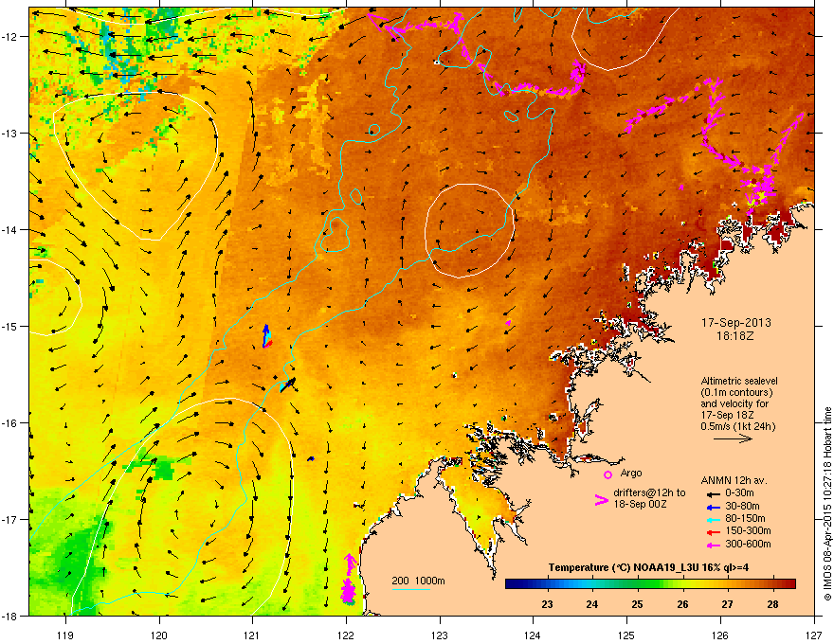Click the '80-150m' depth label
The image size is (834, 644).
(745, 519)
